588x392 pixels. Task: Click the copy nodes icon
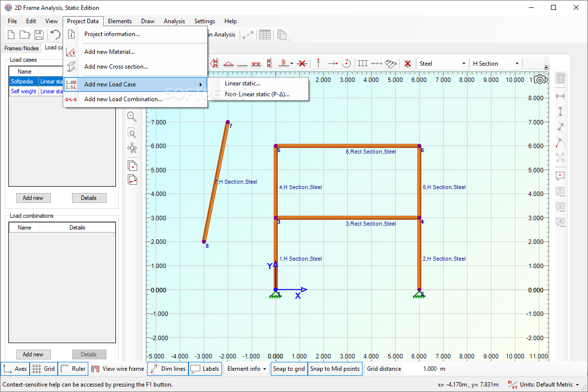(132, 165)
